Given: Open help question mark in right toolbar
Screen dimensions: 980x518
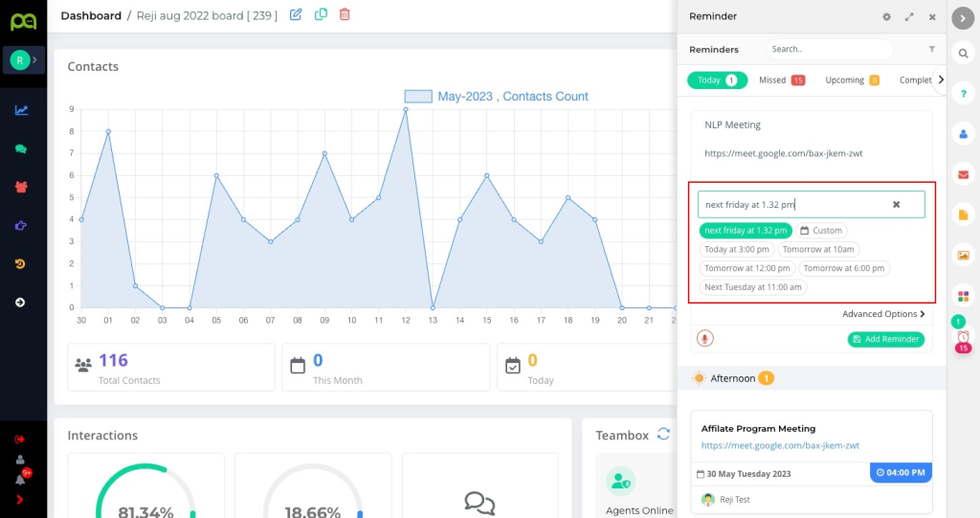Looking at the screenshot, I should click(x=963, y=94).
